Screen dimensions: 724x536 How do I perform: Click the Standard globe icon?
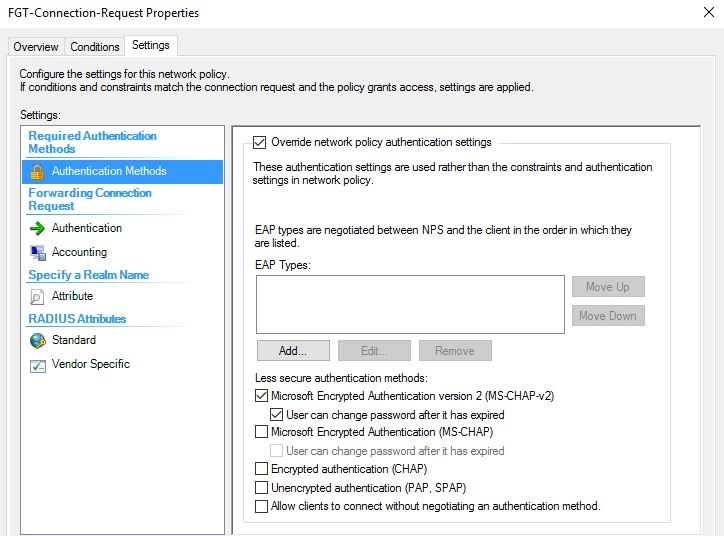point(37,341)
